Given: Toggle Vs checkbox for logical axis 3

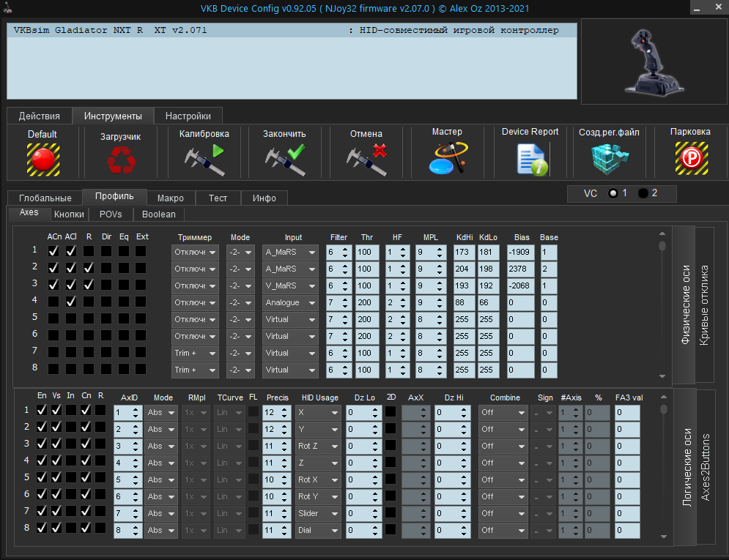Looking at the screenshot, I should pos(56,444).
